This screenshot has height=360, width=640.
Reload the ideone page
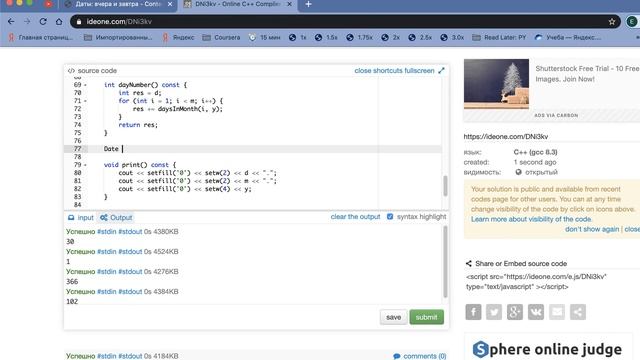[x=43, y=22]
